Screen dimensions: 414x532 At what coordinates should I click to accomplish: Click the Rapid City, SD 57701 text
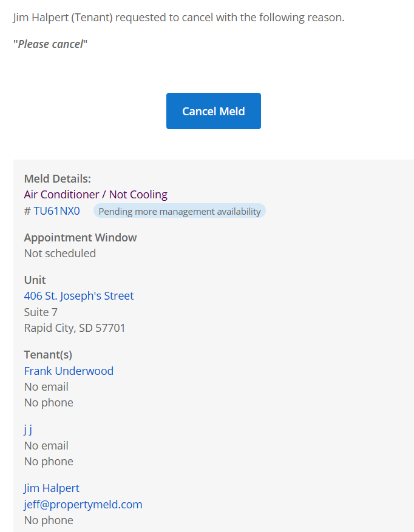(x=75, y=328)
